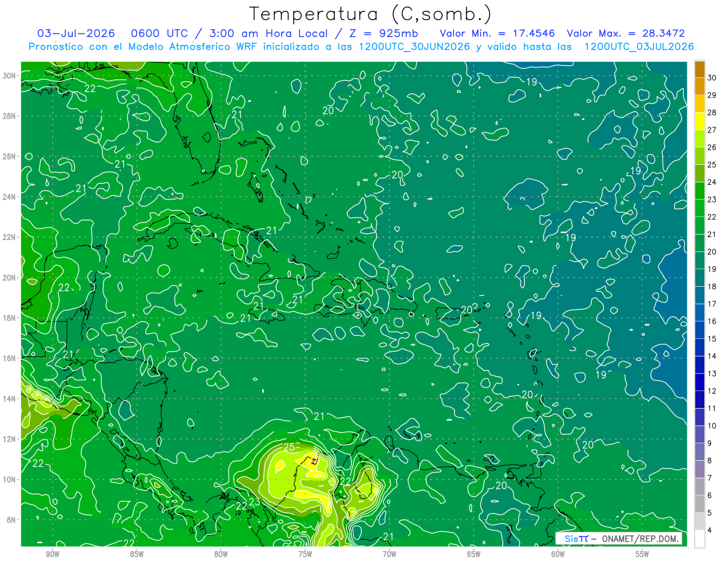Click the "85W" longitude axis label

136,554
